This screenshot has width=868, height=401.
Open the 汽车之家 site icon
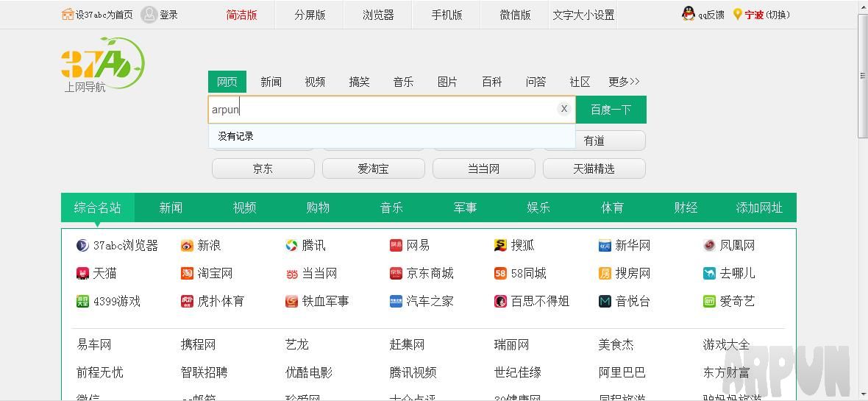396,302
